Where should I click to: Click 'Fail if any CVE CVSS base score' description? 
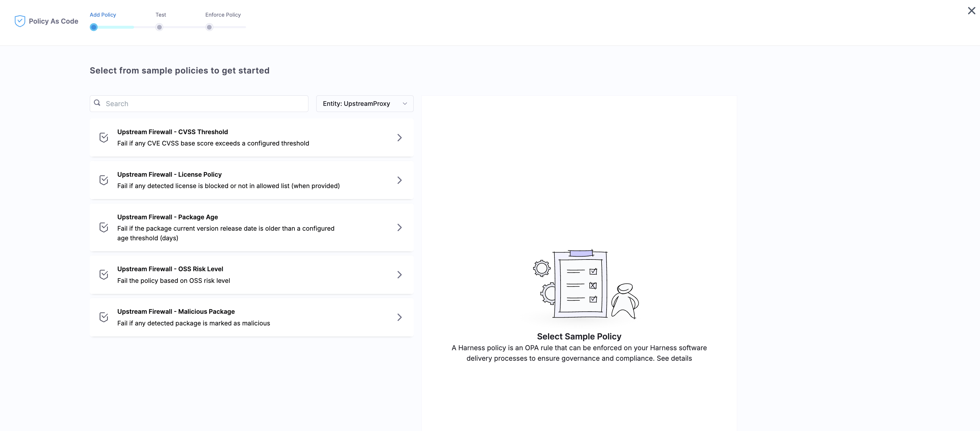pos(213,143)
